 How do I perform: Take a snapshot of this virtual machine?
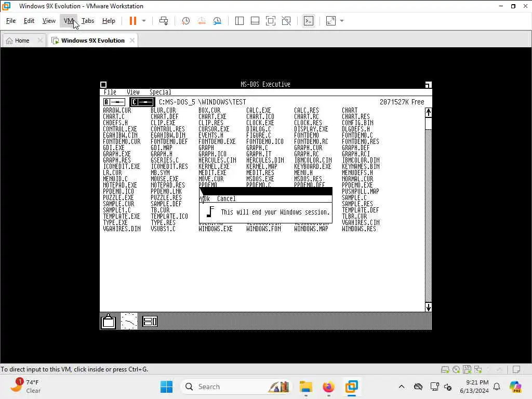click(185, 21)
